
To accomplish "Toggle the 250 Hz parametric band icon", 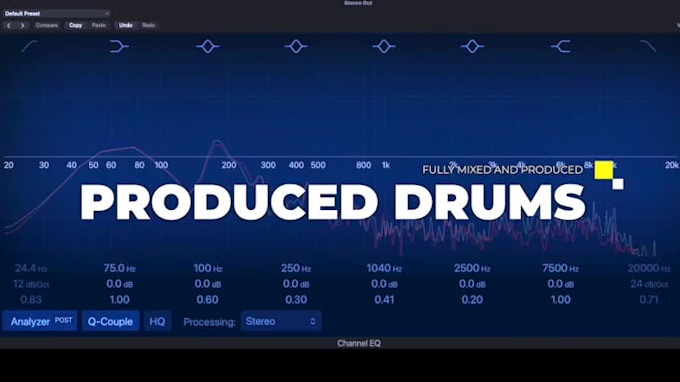I will (x=296, y=46).
